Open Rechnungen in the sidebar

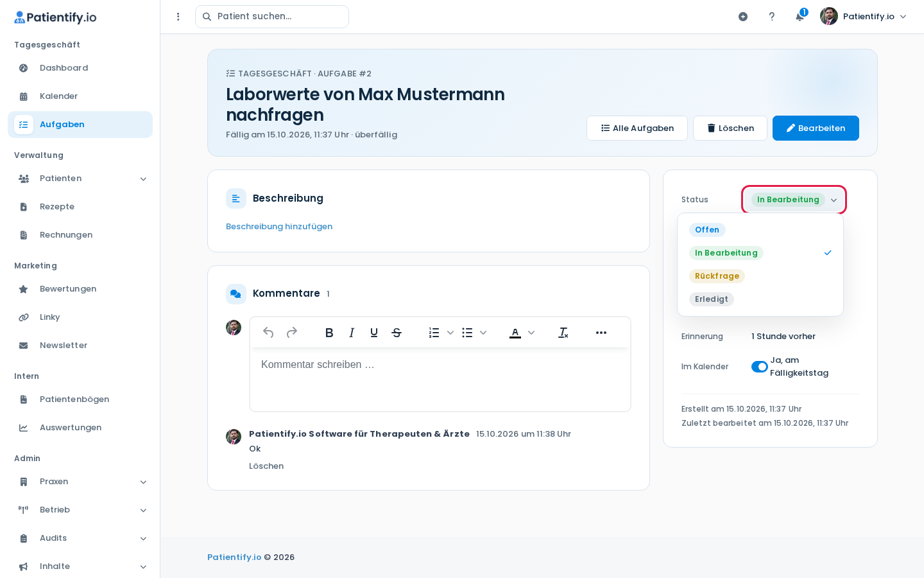(80, 235)
